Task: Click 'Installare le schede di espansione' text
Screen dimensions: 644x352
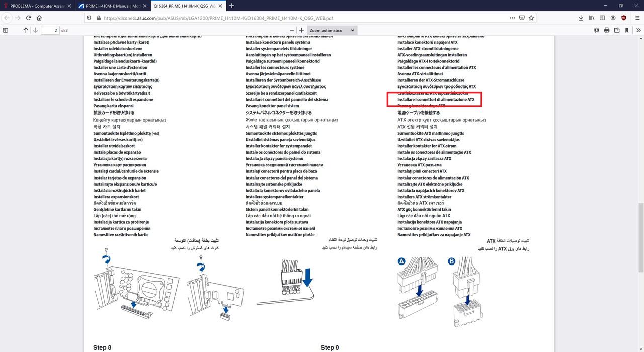Action: 123,100
